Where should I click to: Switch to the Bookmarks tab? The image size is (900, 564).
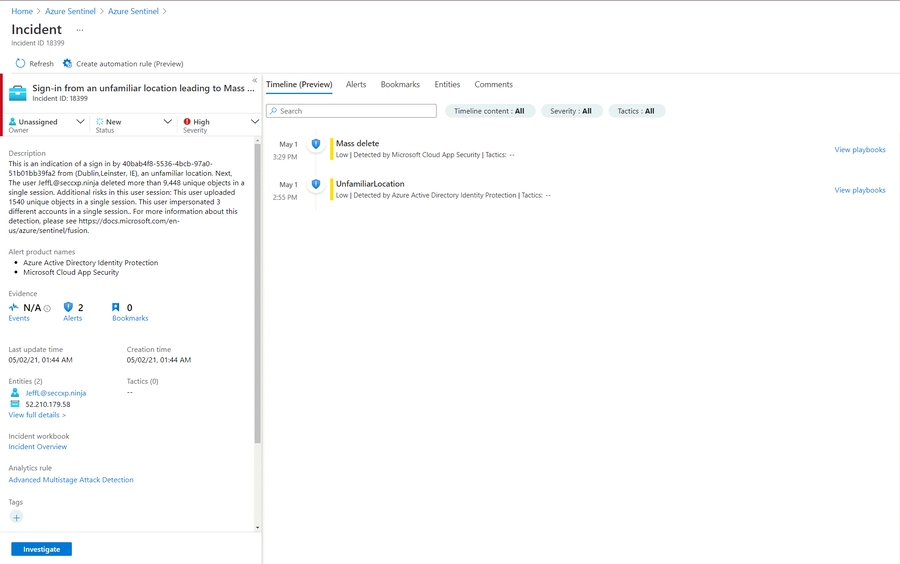400,84
